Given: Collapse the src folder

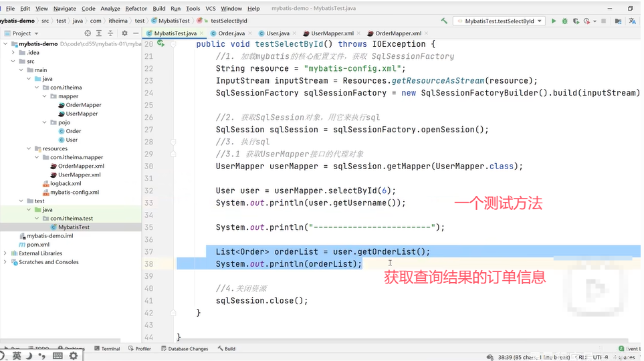Looking at the screenshot, I should (13, 61).
